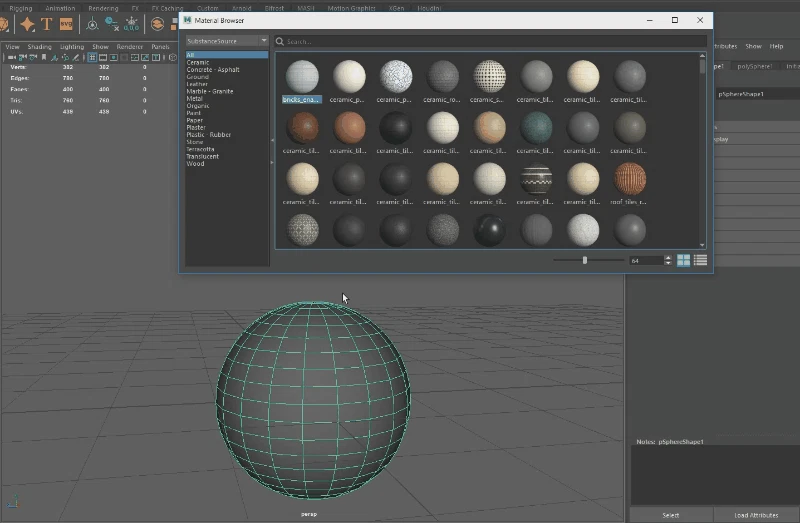Switch Material Browser to list view
This screenshot has height=523, width=800.
pyautogui.click(x=700, y=260)
